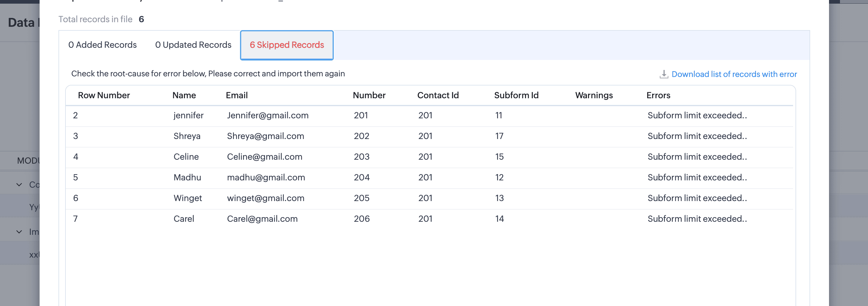The image size is (868, 306).
Task: Click Carel@gmail.com email cell
Action: tap(262, 219)
